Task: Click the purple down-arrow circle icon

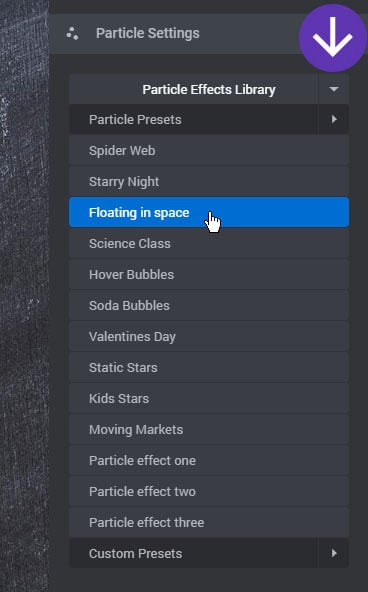Action: (x=333, y=38)
